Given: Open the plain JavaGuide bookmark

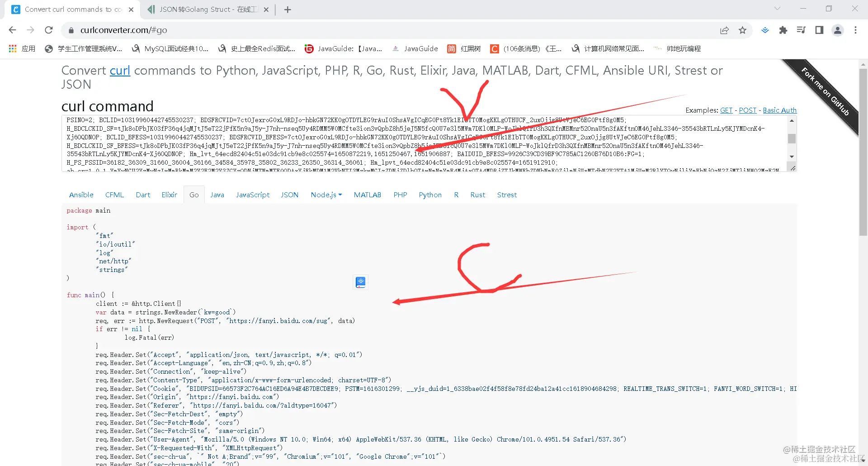Looking at the screenshot, I should [415, 48].
